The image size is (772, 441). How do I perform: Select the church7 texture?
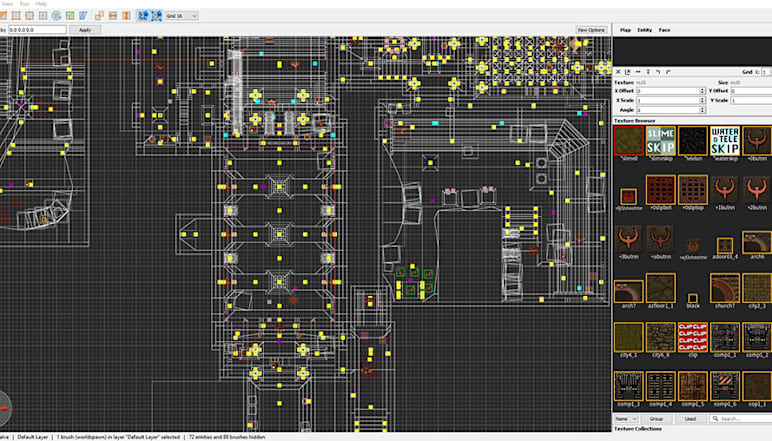click(x=725, y=288)
